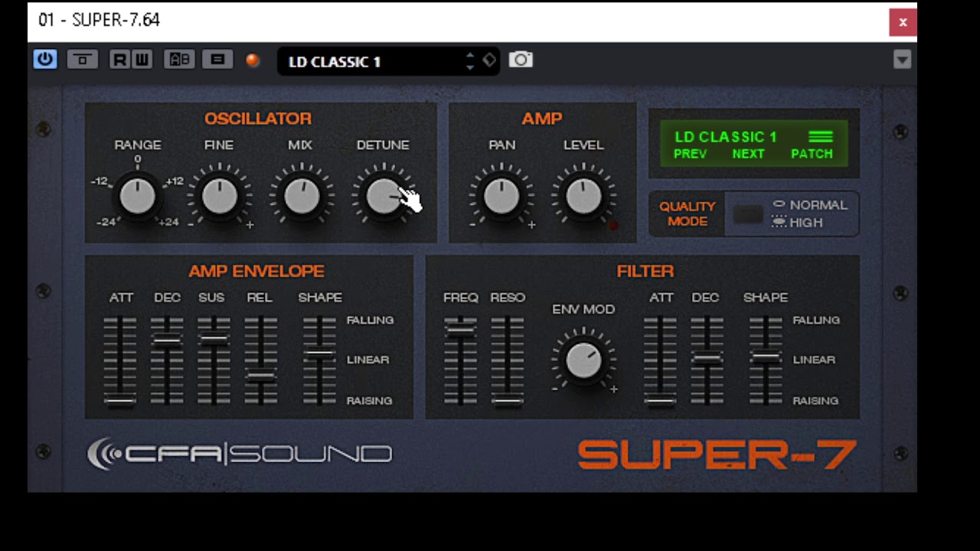
Task: Click the oscillator MIX knob
Action: click(302, 196)
